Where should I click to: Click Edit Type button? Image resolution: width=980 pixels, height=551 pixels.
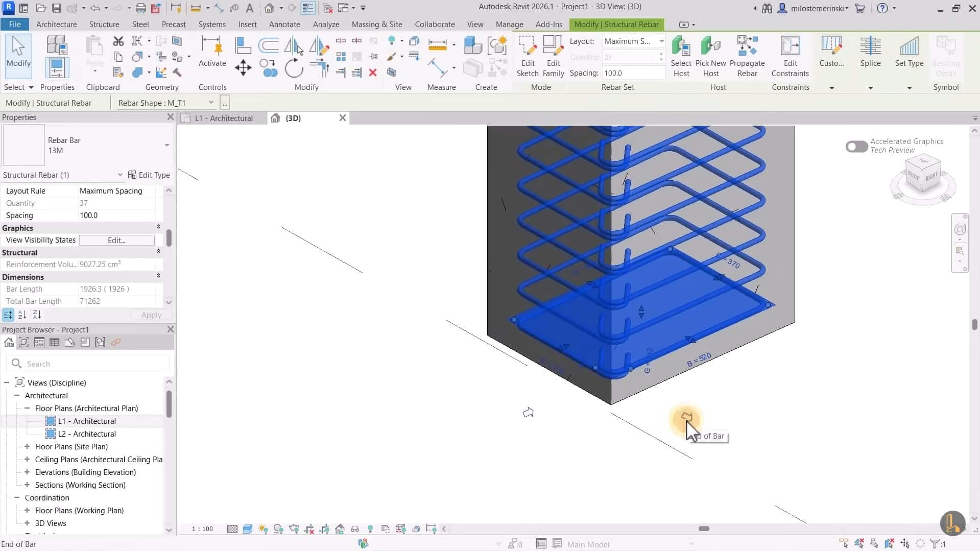[x=149, y=175]
